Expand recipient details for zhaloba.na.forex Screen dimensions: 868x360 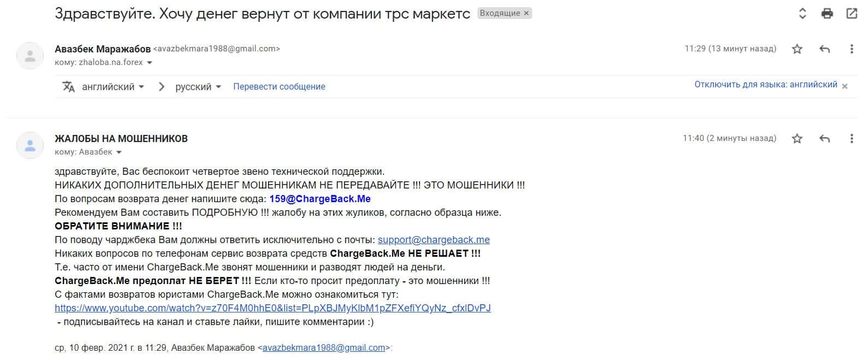pyautogui.click(x=149, y=63)
